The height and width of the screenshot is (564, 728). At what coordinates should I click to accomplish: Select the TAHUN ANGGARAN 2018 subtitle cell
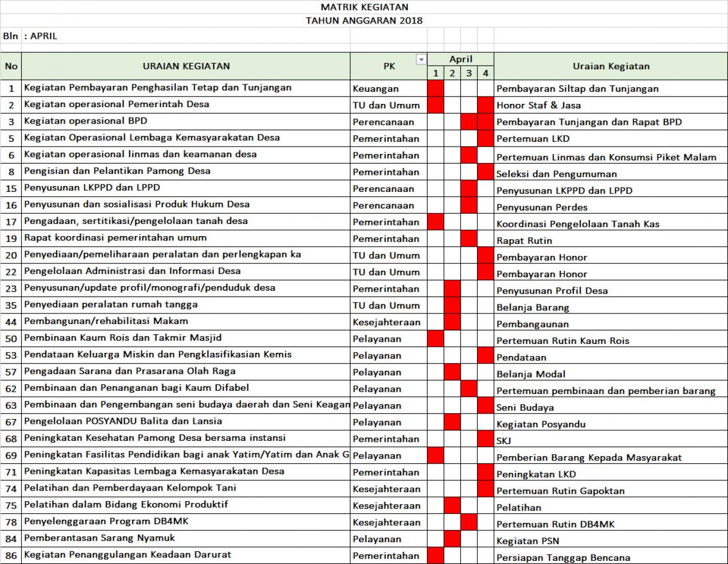pyautogui.click(x=364, y=21)
